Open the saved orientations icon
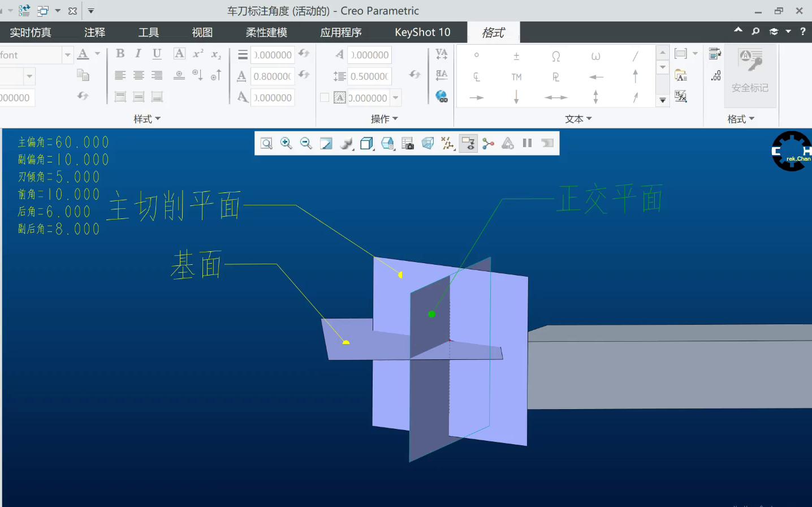This screenshot has height=507, width=812. pos(387,143)
